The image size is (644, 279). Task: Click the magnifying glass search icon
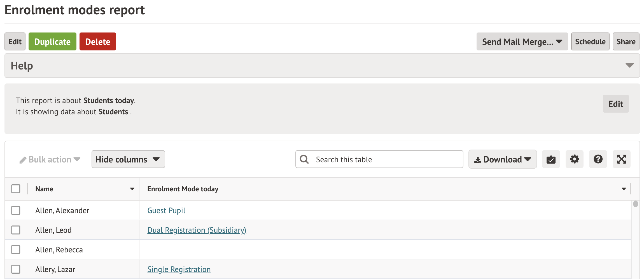click(304, 159)
